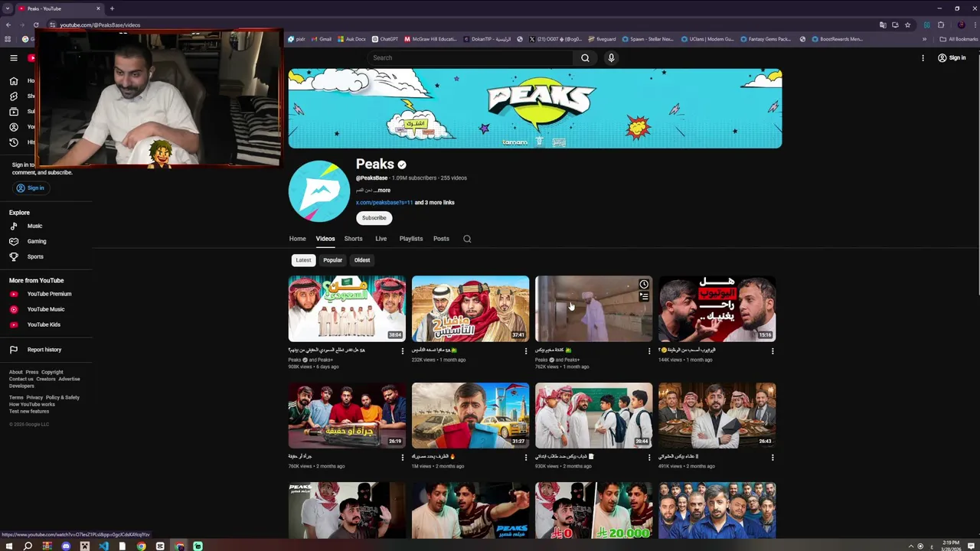Open the McGraw Hill Education bookmark
The height and width of the screenshot is (551, 980).
tap(430, 39)
